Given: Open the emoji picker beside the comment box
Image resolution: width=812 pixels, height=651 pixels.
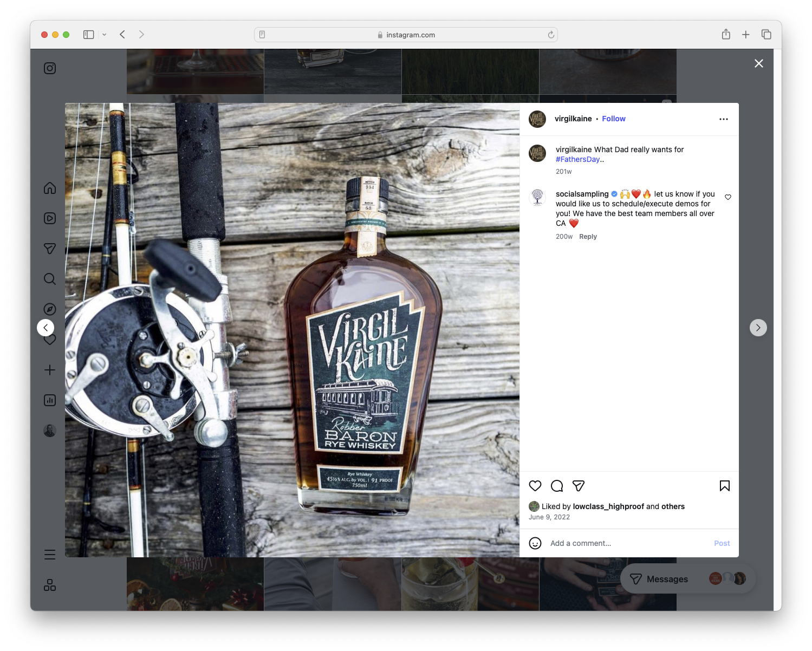Looking at the screenshot, I should (535, 543).
